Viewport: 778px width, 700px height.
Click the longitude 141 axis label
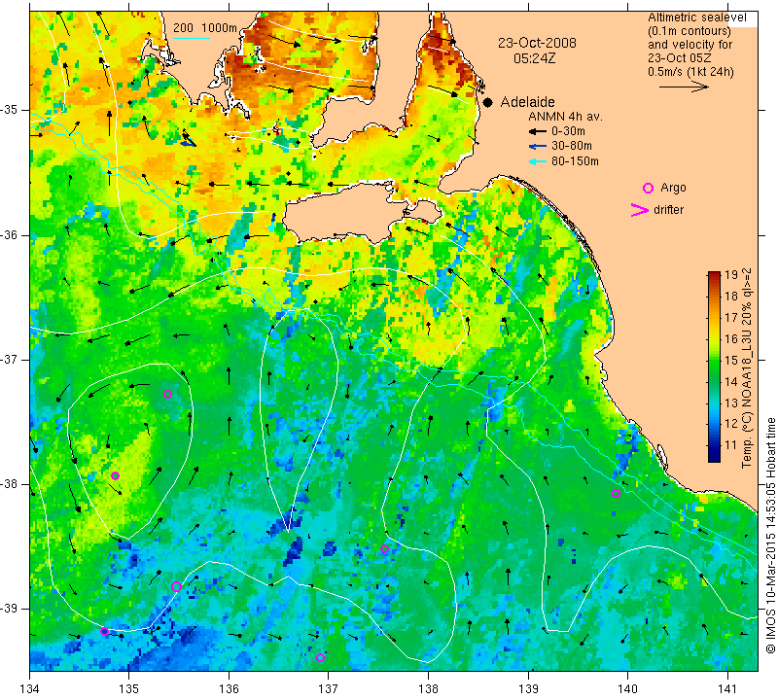click(727, 688)
